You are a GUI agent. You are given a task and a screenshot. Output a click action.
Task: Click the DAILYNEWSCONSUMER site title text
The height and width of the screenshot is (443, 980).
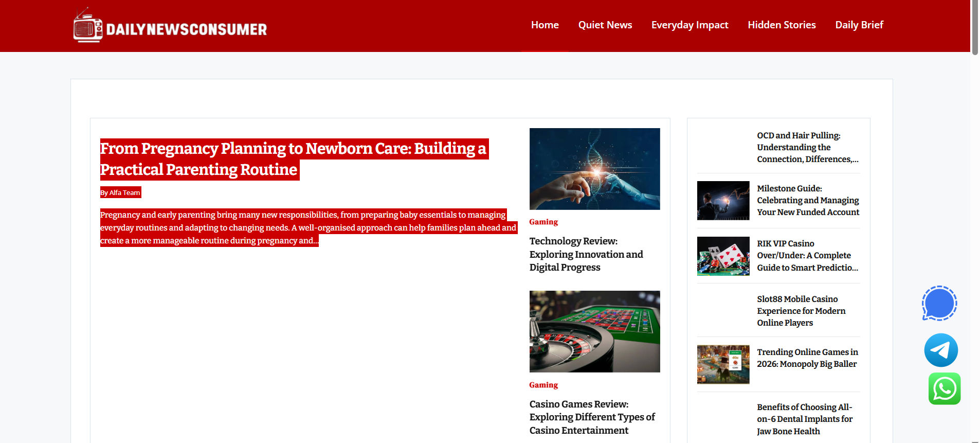coord(187,29)
